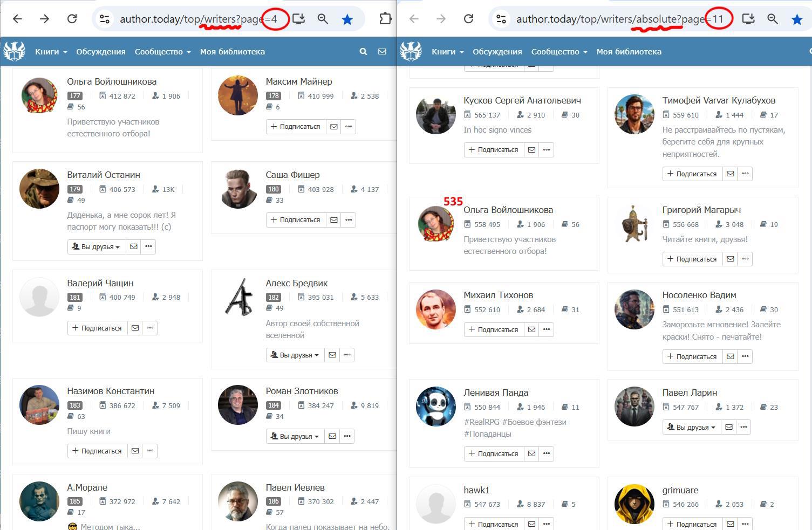The image size is (812, 530).
Task: Click Ленивая Панда panda avatar
Action: click(436, 407)
